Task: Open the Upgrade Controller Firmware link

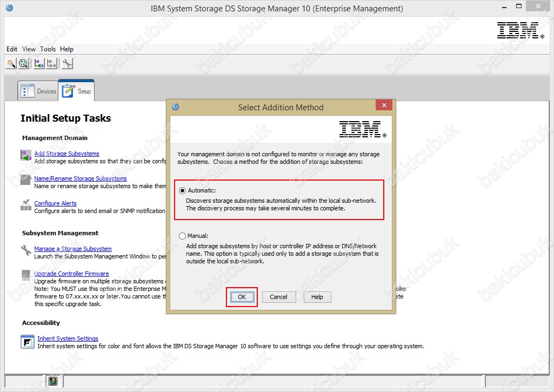Action: pyautogui.click(x=71, y=274)
